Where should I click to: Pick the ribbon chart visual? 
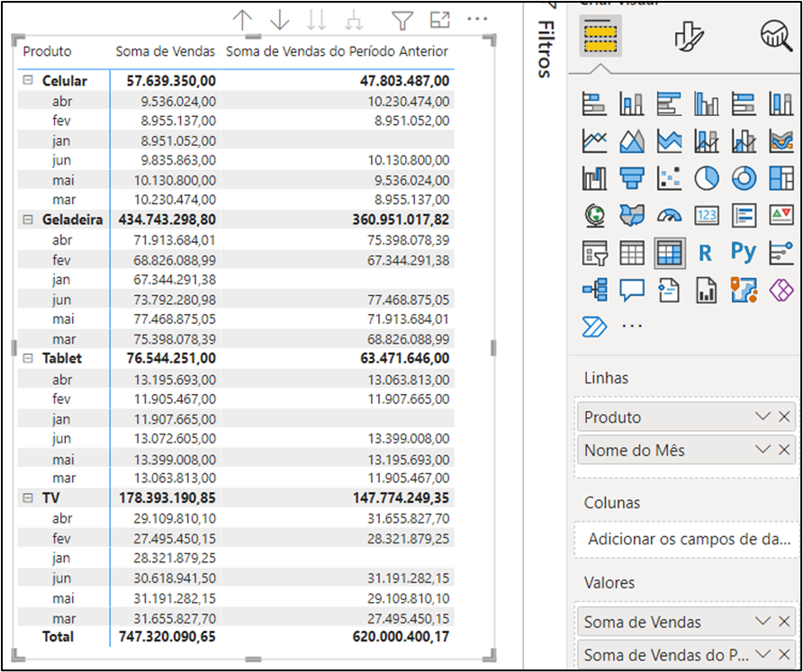coord(781,140)
